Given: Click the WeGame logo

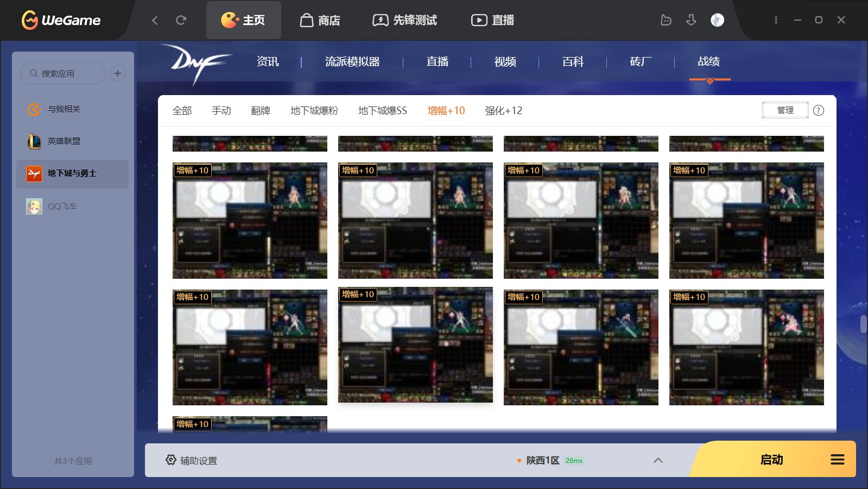Looking at the screenshot, I should [61, 20].
